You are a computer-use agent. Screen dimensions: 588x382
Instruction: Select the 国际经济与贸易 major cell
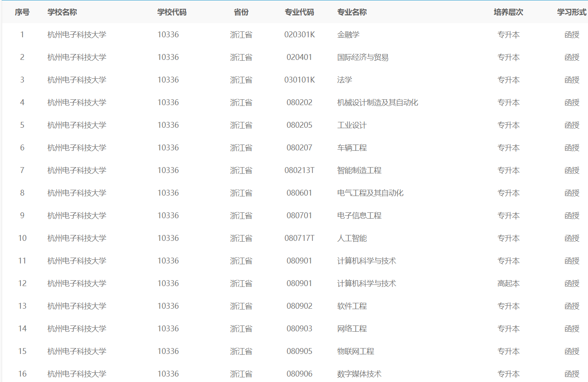tap(363, 57)
